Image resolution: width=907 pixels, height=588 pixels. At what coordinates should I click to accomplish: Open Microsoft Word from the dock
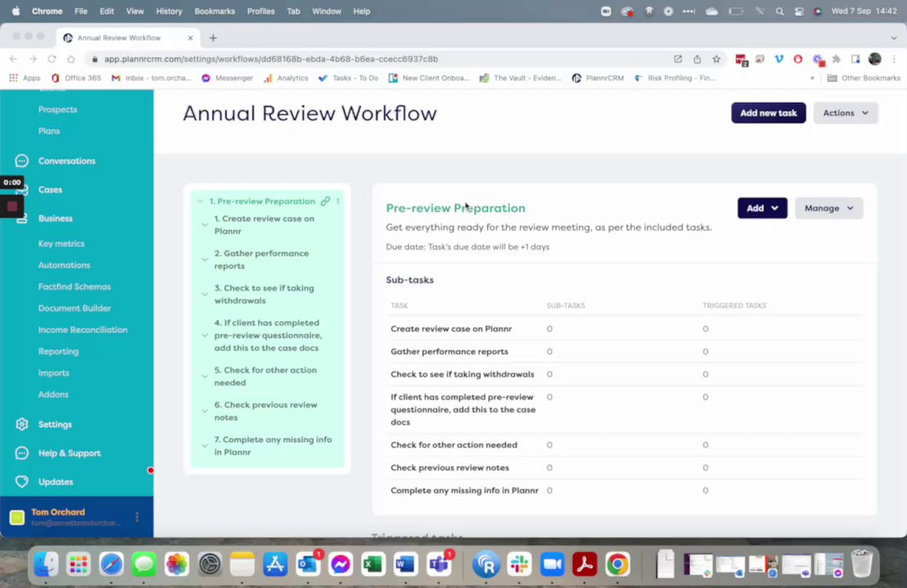405,563
